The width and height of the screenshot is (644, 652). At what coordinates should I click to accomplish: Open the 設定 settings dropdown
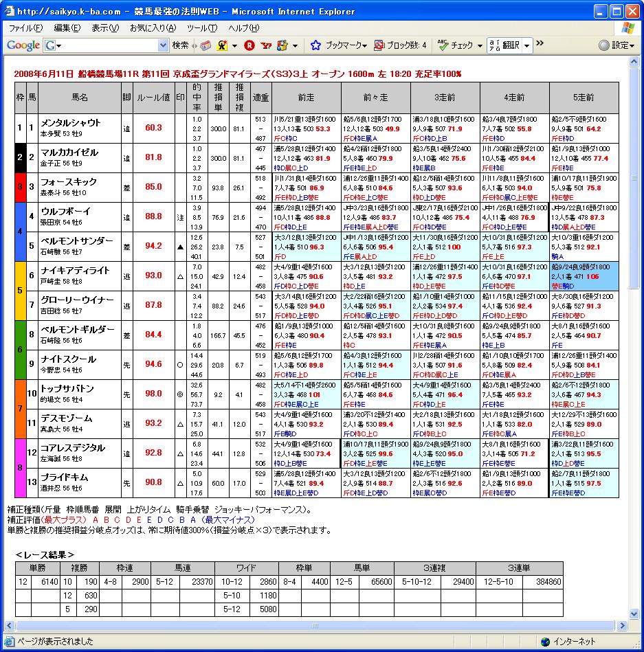[x=617, y=45]
